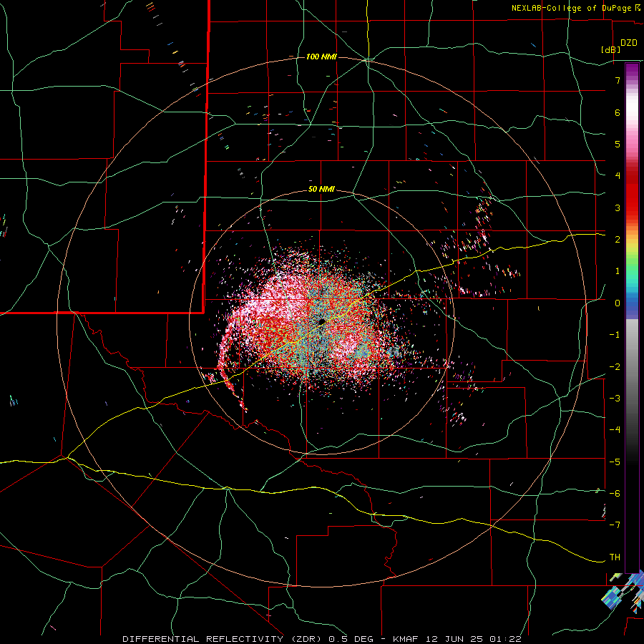Click the -4 value on color scale
This screenshot has width=644, height=644.
(x=615, y=429)
